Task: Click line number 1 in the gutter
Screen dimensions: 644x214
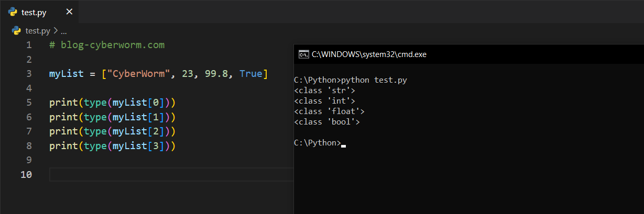Action: point(29,45)
